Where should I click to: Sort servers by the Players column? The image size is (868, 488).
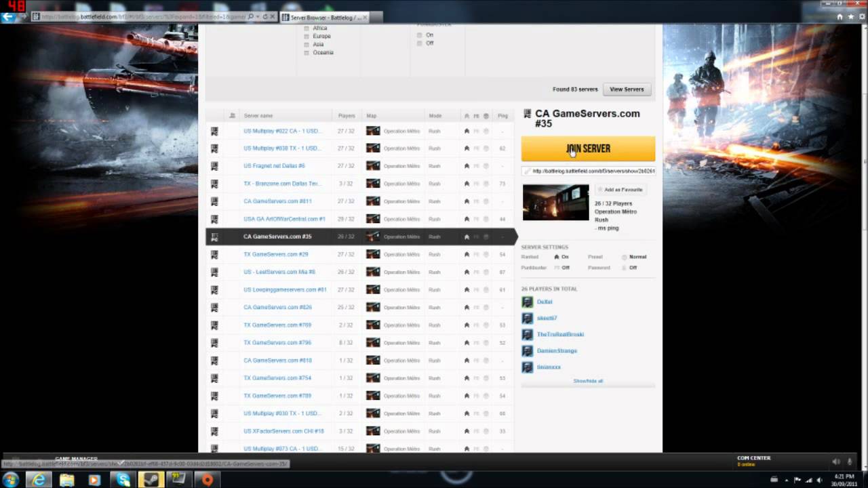(347, 116)
